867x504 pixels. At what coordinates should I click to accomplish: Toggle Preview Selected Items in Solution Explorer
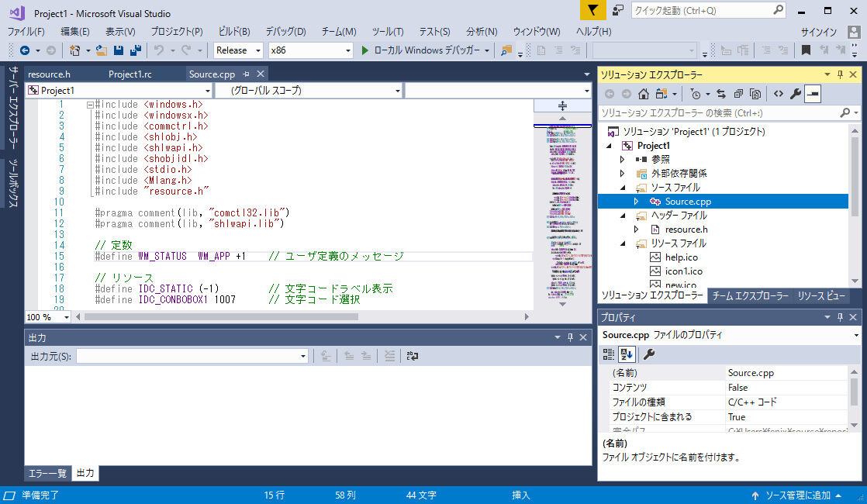[x=812, y=94]
